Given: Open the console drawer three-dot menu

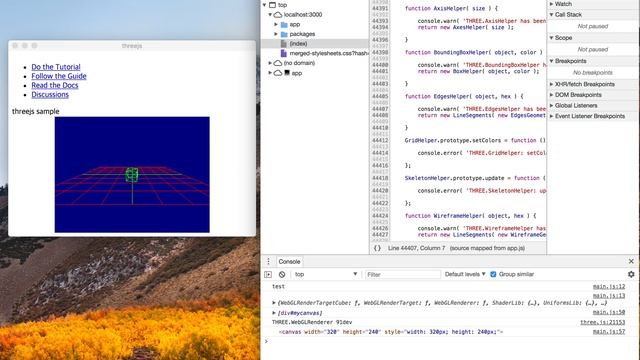Looking at the screenshot, I should pos(268,262).
